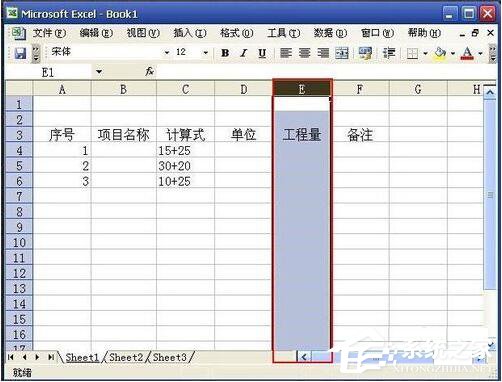The image size is (502, 382).
Task: Open the Borders dropdown arrow
Action: [425, 53]
